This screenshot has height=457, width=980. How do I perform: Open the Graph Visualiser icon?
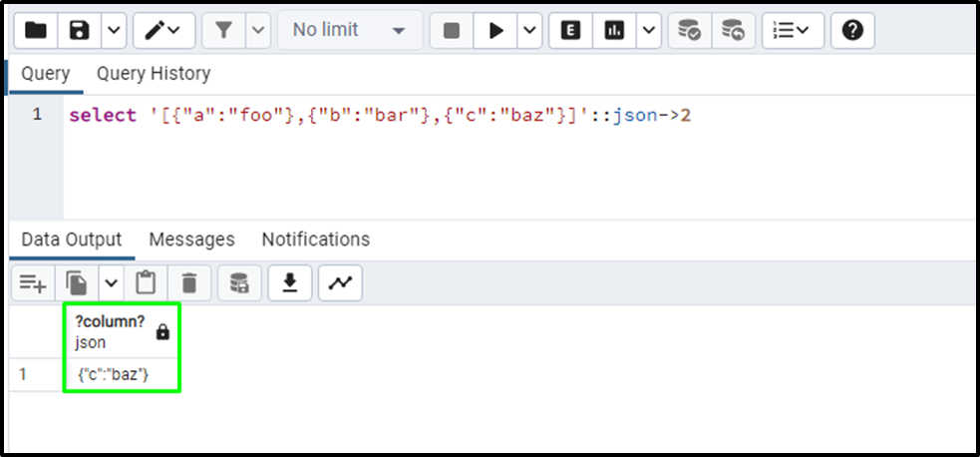[x=340, y=283]
